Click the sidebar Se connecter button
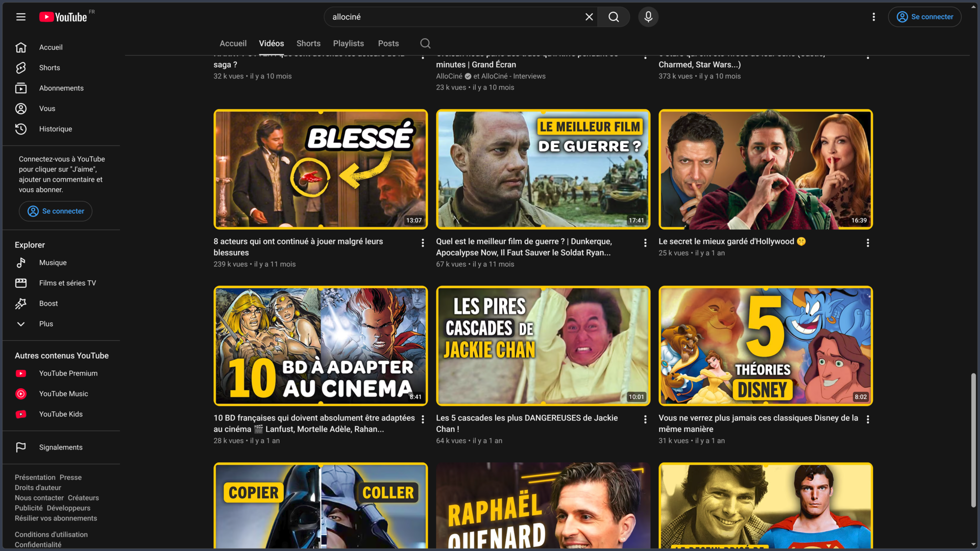The image size is (980, 551). pyautogui.click(x=56, y=211)
